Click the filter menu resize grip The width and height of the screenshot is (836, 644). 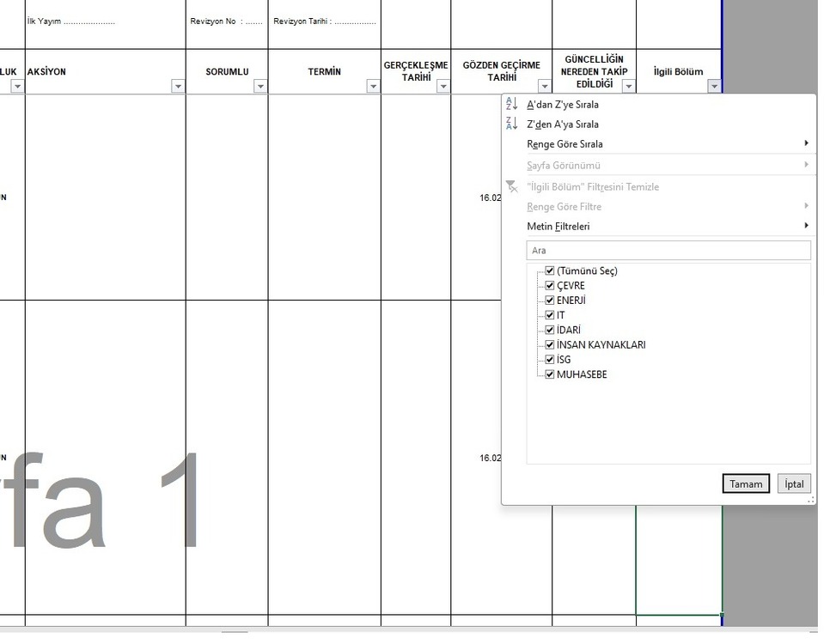811,500
